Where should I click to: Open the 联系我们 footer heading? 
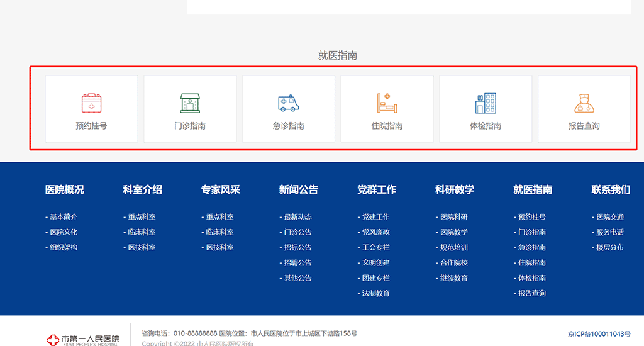pyautogui.click(x=610, y=189)
